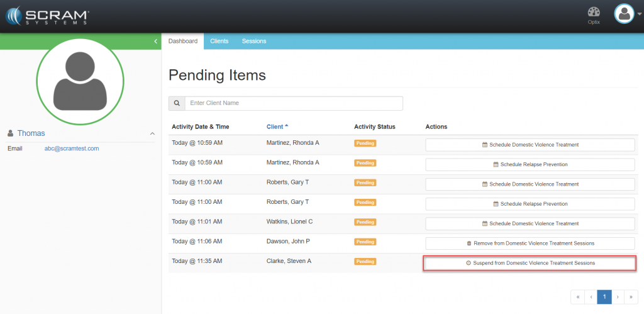Click the abc@scramtest.com email link
Image resolution: width=644 pixels, height=314 pixels.
pyautogui.click(x=72, y=149)
